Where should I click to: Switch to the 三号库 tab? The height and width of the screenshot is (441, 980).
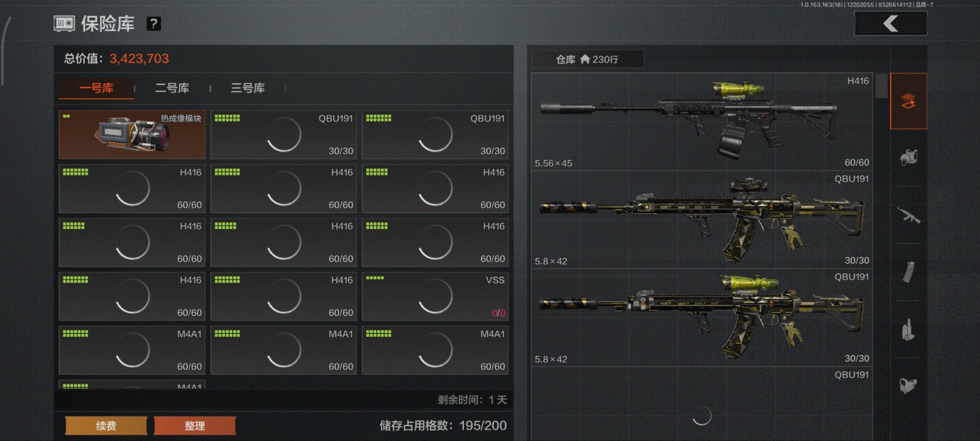(x=248, y=88)
